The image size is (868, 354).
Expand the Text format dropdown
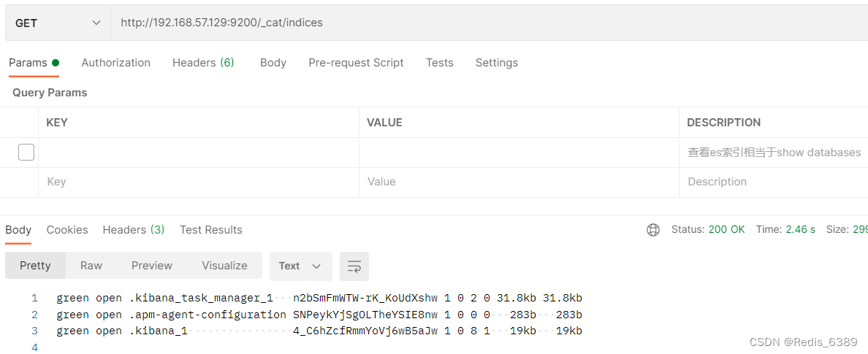[x=300, y=266]
